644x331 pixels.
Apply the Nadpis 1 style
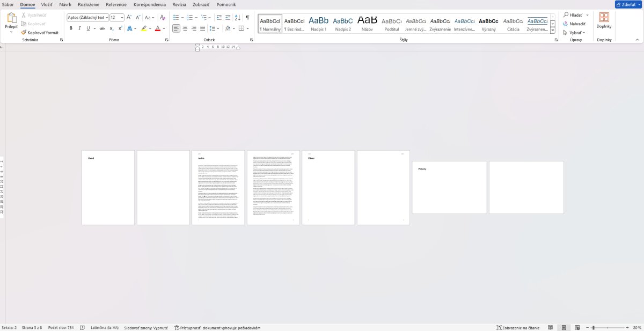tap(318, 24)
